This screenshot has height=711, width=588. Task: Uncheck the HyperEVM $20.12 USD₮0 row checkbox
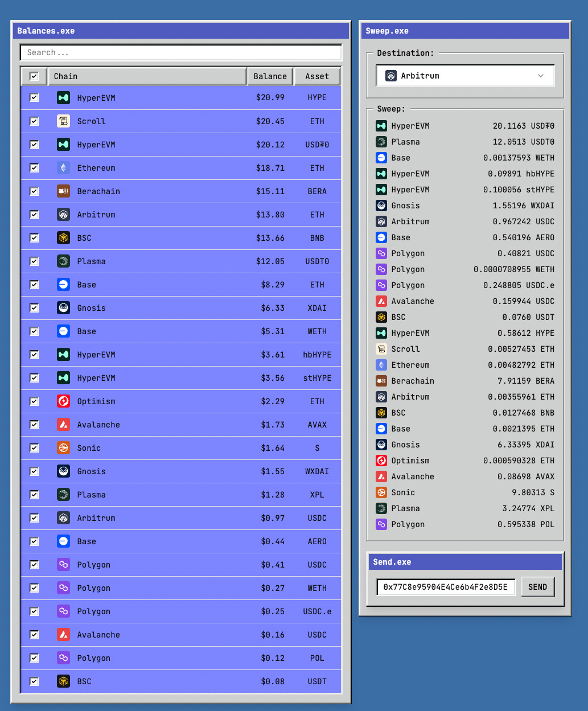pos(34,144)
